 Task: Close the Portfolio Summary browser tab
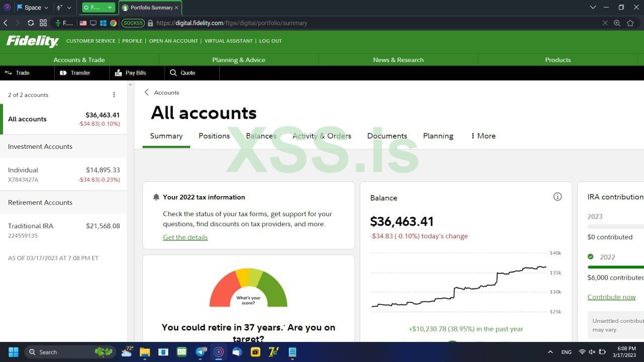click(x=176, y=8)
